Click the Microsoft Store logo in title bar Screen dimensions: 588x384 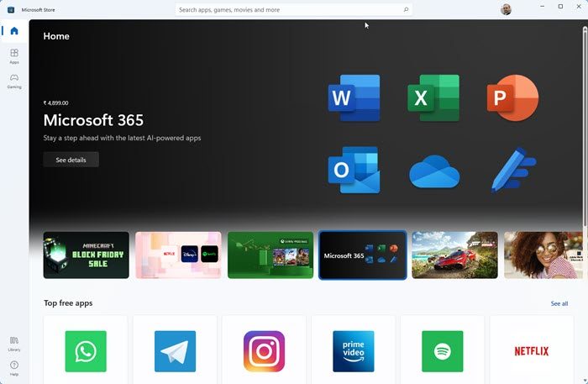[x=11, y=10]
